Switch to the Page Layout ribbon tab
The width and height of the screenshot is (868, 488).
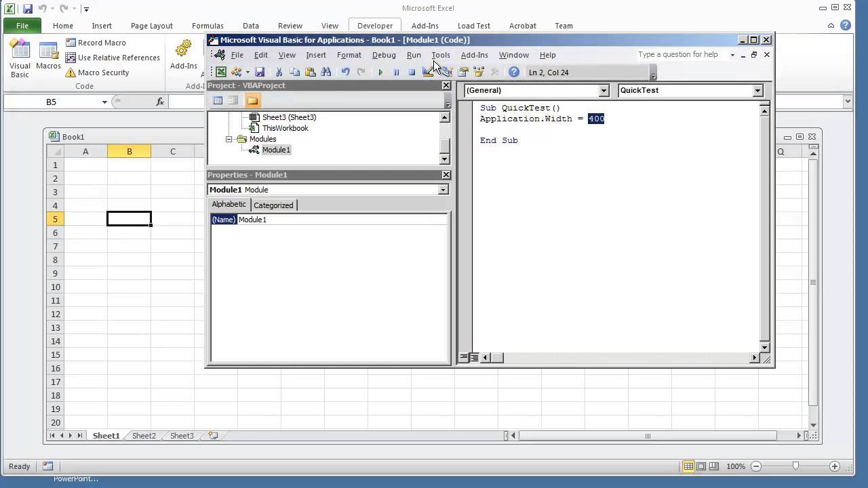click(152, 26)
